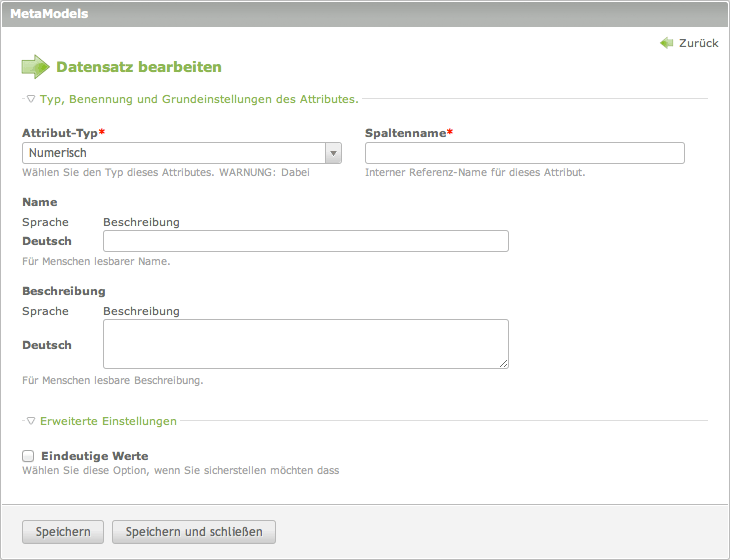This screenshot has width=730, height=560.
Task: Click into the Beschreibung textarea for Deutsch
Action: tap(306, 344)
